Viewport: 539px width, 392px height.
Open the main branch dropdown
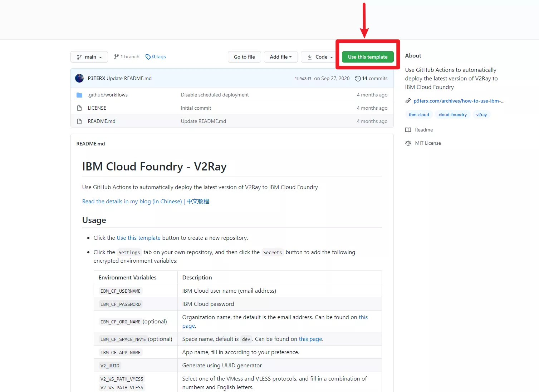pyautogui.click(x=89, y=57)
